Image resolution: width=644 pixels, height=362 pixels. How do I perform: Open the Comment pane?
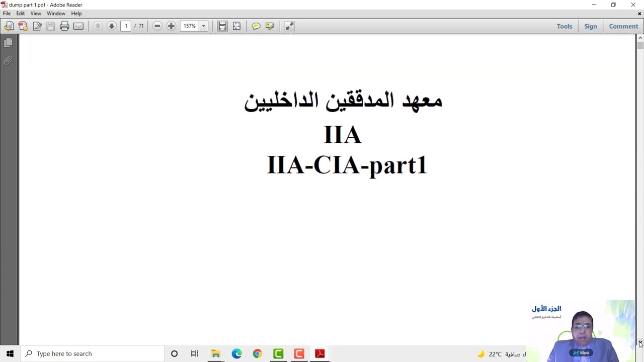(x=623, y=26)
